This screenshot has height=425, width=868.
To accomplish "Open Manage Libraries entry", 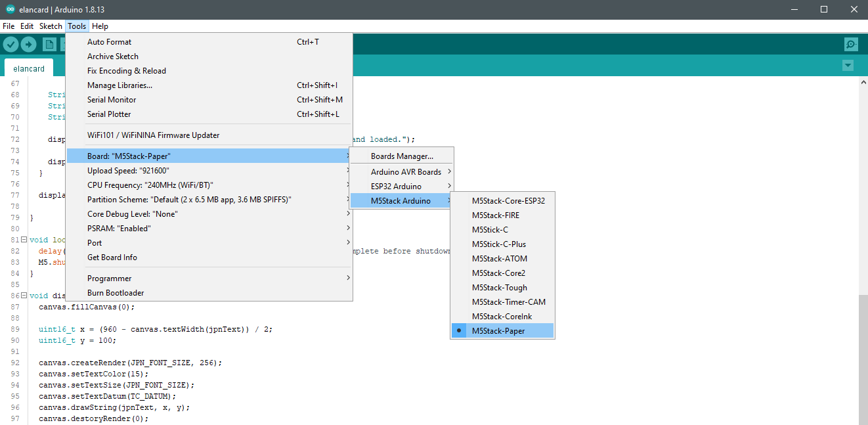I will (209, 85).
